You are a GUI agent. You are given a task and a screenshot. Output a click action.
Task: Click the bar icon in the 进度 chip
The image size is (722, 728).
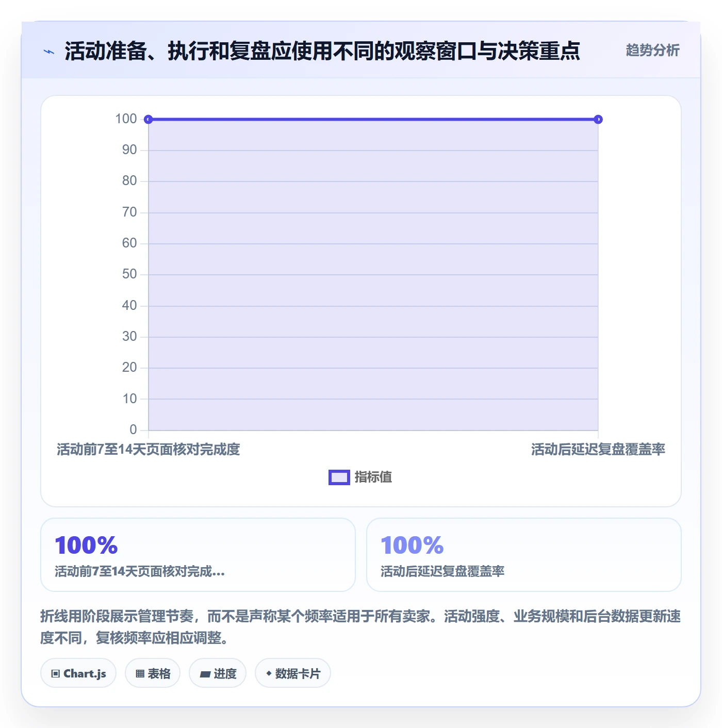[205, 674]
